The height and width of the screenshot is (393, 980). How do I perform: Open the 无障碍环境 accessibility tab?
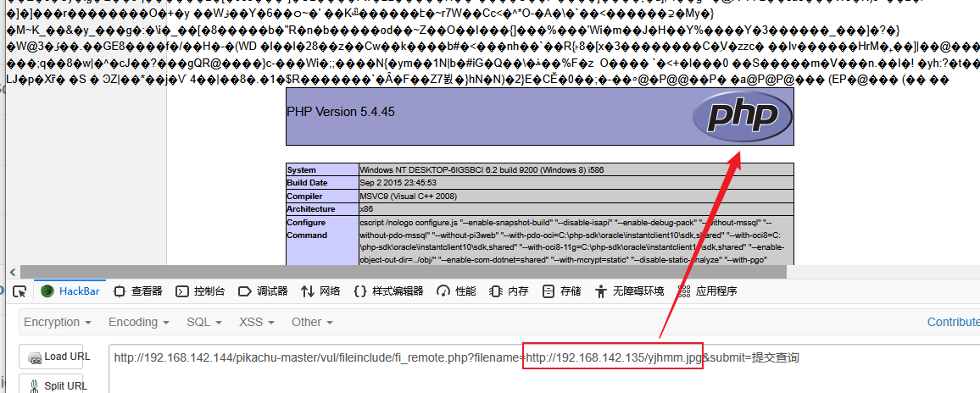coord(629,291)
